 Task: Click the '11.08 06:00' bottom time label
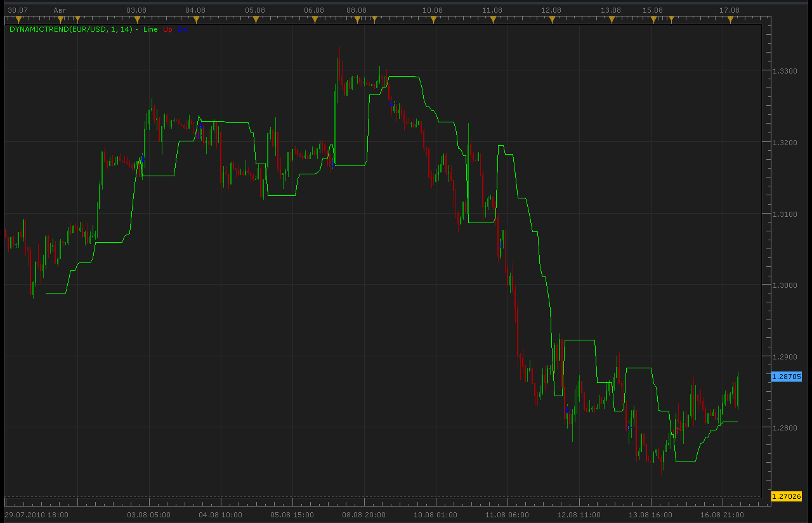507,515
